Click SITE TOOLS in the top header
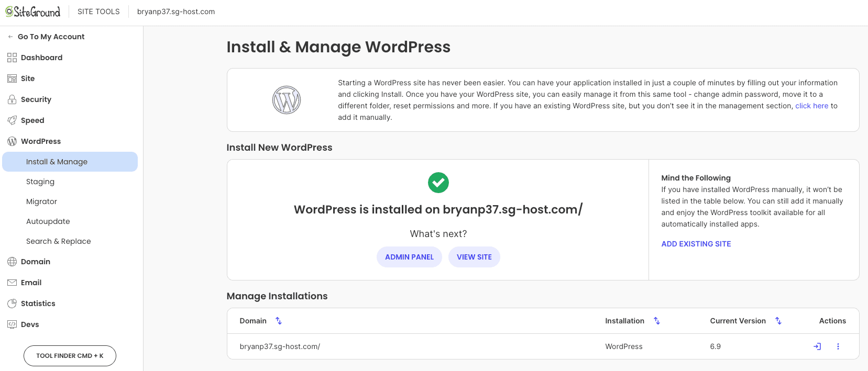The height and width of the screenshot is (371, 868). (98, 12)
